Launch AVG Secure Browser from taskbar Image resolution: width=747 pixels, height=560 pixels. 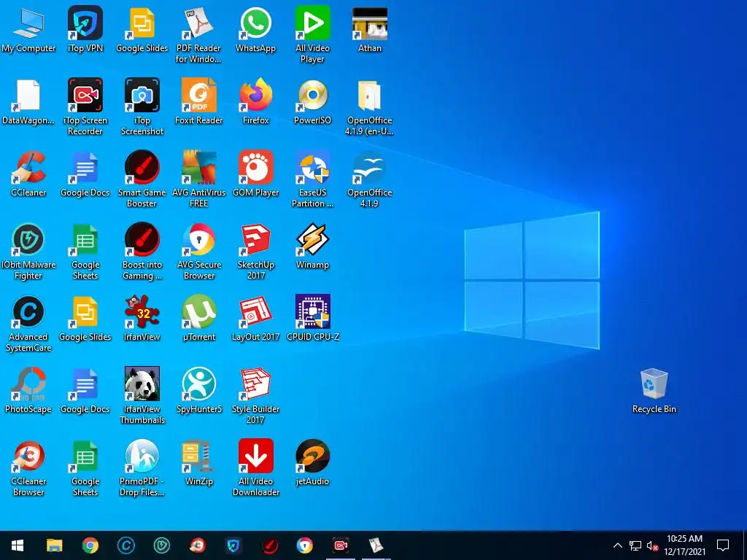(x=304, y=545)
